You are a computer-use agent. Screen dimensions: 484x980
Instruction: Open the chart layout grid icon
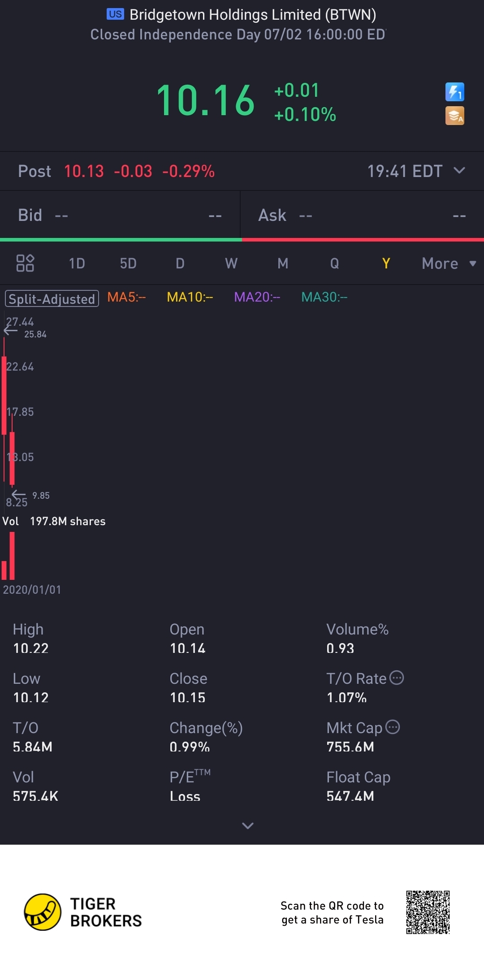pos(25,263)
